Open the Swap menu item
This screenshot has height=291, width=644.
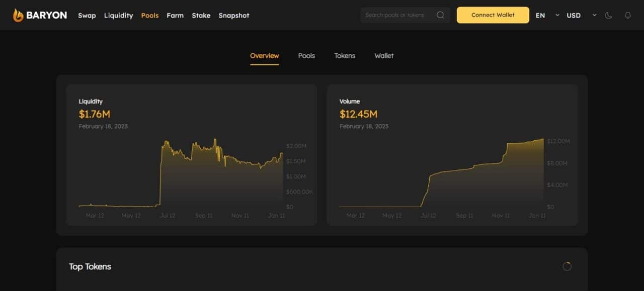click(x=87, y=16)
